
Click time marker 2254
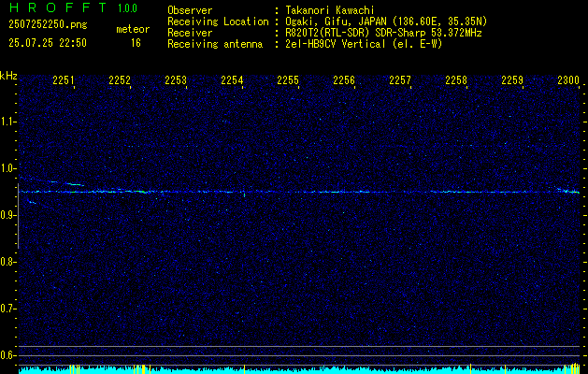[x=232, y=79]
